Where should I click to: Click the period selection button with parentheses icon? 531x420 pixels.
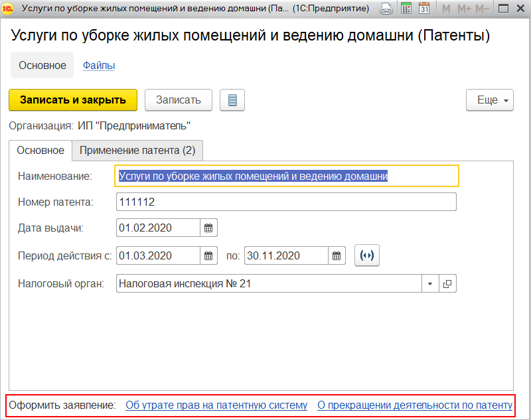coord(367,255)
